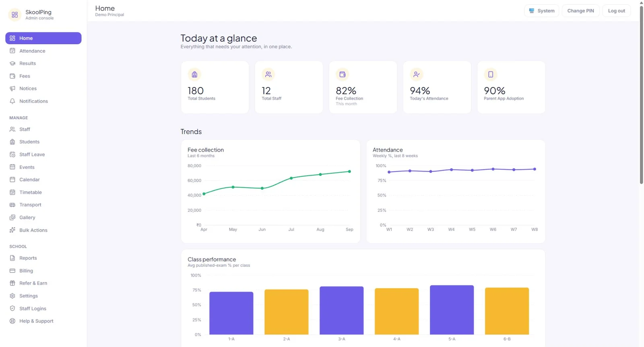Click the W8 point on Attendance chart

(x=535, y=169)
